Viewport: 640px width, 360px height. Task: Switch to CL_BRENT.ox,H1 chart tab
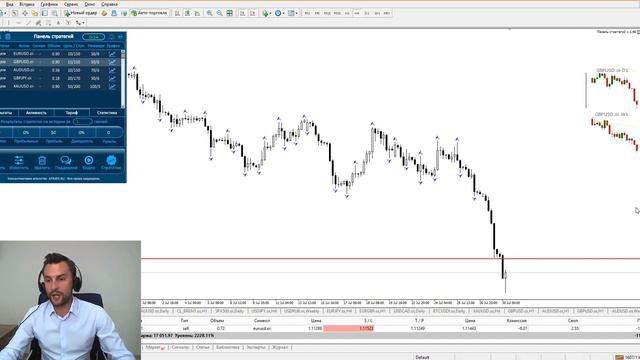click(x=192, y=311)
